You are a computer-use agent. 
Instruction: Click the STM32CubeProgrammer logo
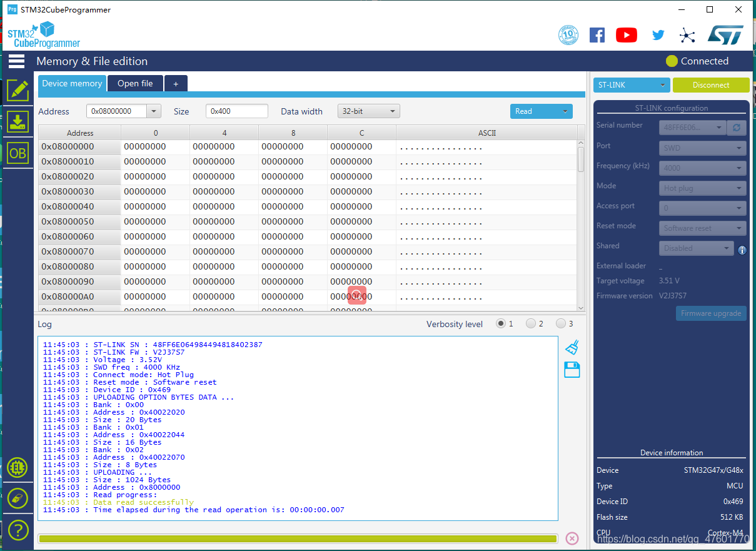coord(44,35)
